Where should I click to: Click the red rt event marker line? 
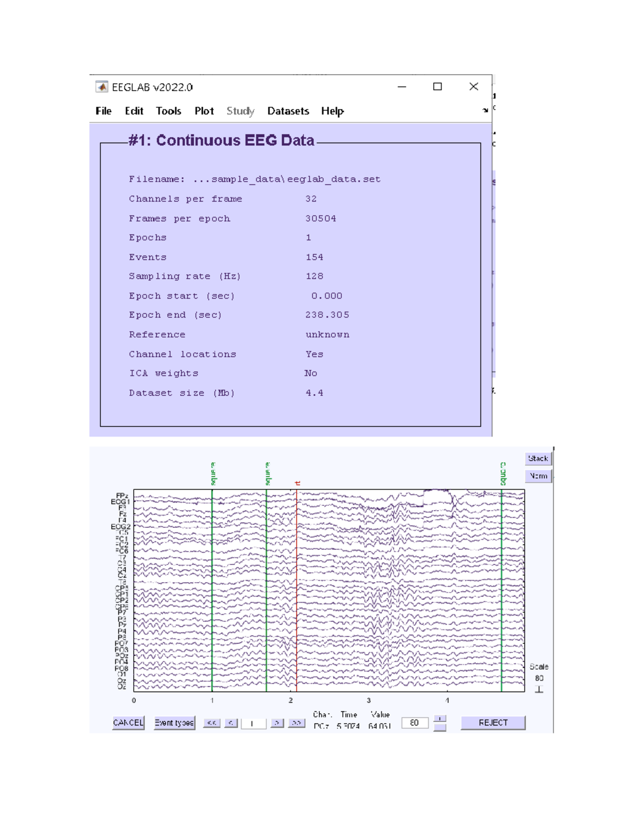pos(297,591)
